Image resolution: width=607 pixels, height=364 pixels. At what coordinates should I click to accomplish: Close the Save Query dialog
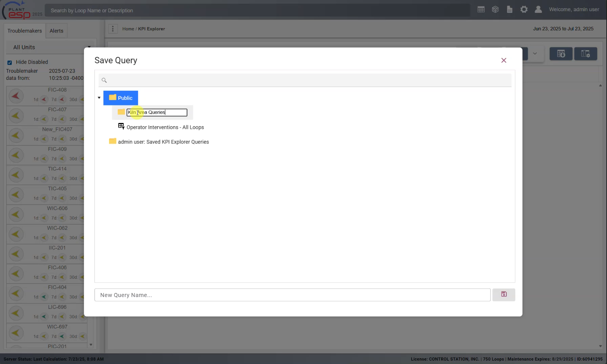pos(504,60)
